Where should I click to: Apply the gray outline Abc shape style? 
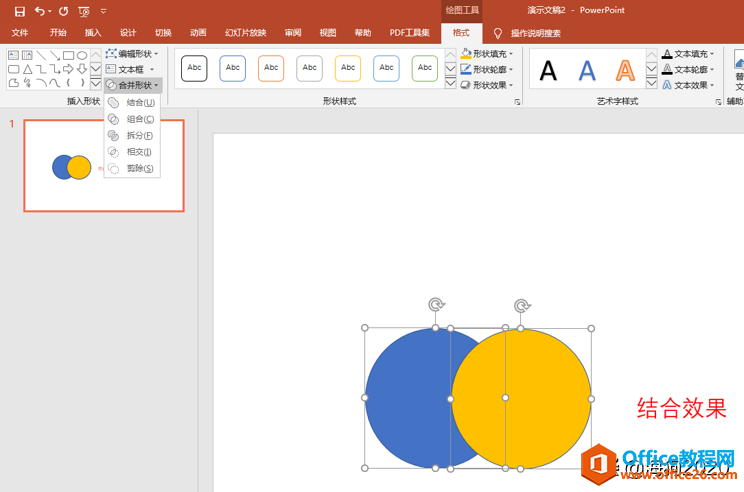309,68
